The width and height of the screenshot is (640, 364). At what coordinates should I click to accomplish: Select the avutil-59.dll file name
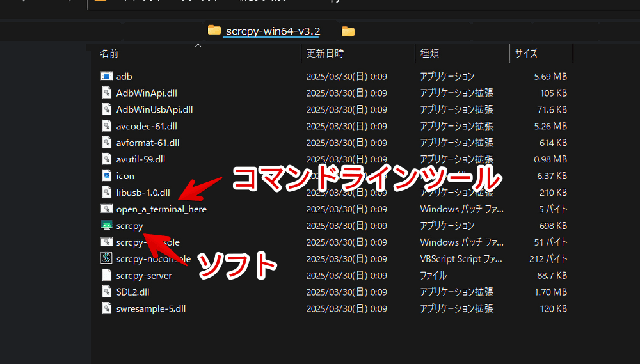coord(140,159)
